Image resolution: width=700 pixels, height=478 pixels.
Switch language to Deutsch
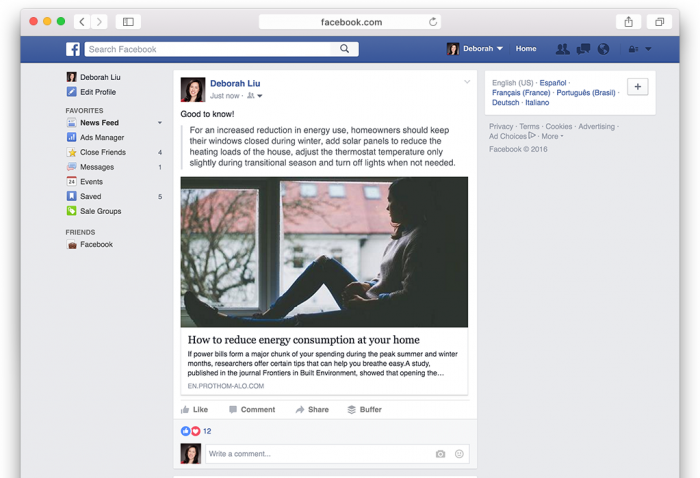pyautogui.click(x=505, y=102)
